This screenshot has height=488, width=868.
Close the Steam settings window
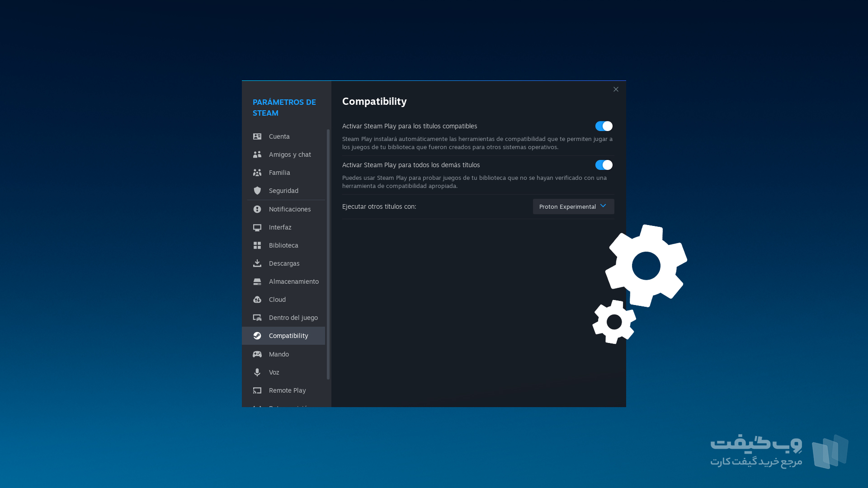click(x=616, y=89)
